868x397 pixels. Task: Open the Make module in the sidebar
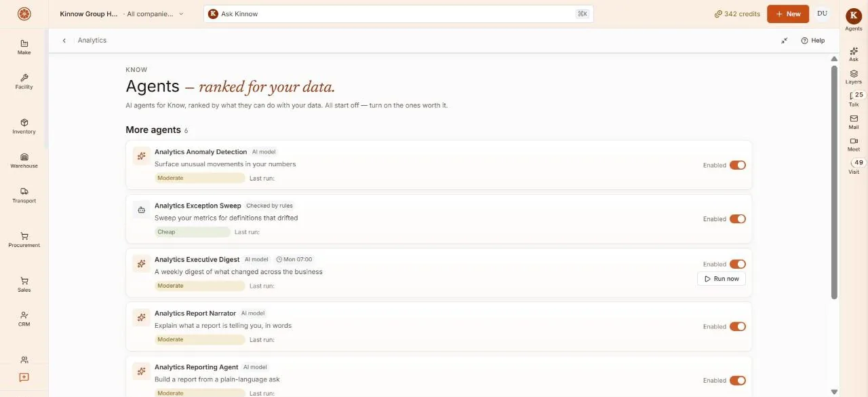(24, 47)
